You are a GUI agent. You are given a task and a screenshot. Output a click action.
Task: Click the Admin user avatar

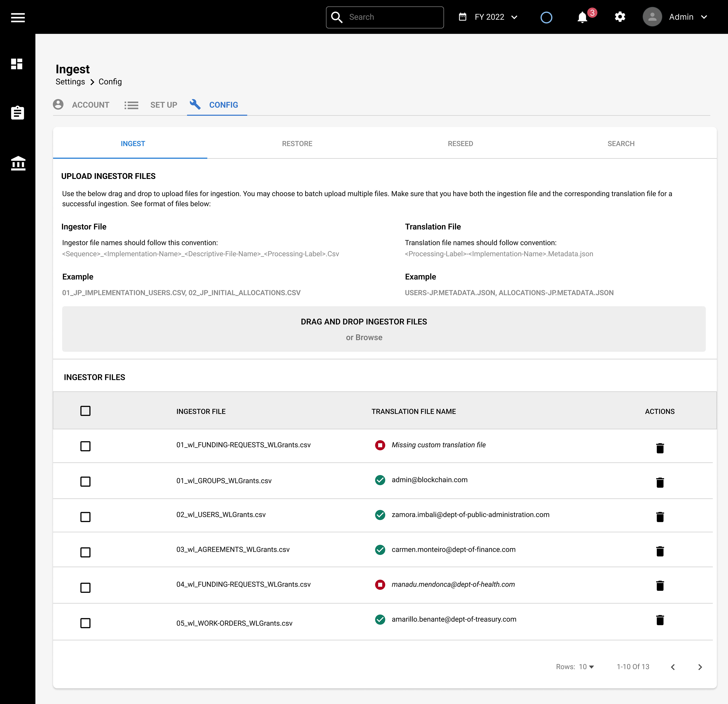(x=652, y=17)
